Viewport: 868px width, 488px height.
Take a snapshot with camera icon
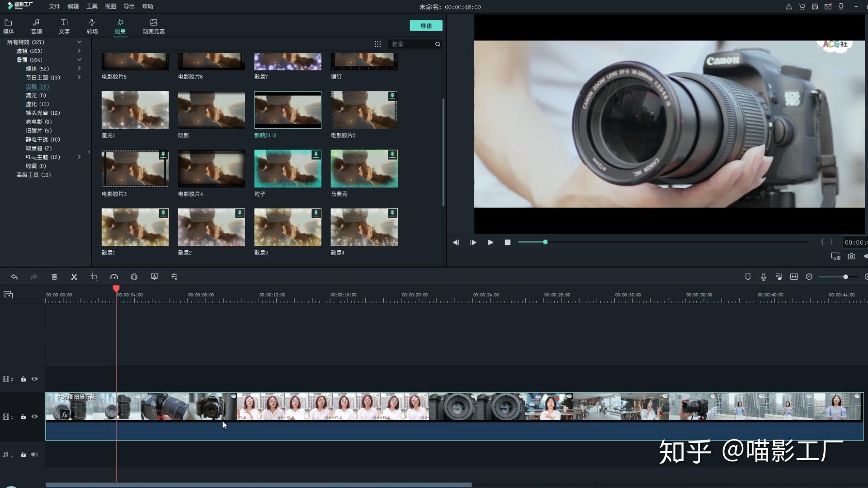[x=851, y=256]
